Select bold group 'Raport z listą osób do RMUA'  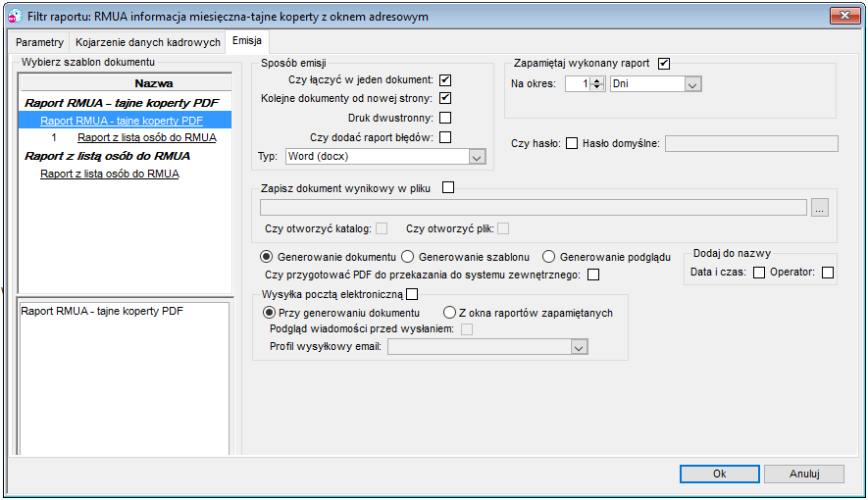[107, 156]
